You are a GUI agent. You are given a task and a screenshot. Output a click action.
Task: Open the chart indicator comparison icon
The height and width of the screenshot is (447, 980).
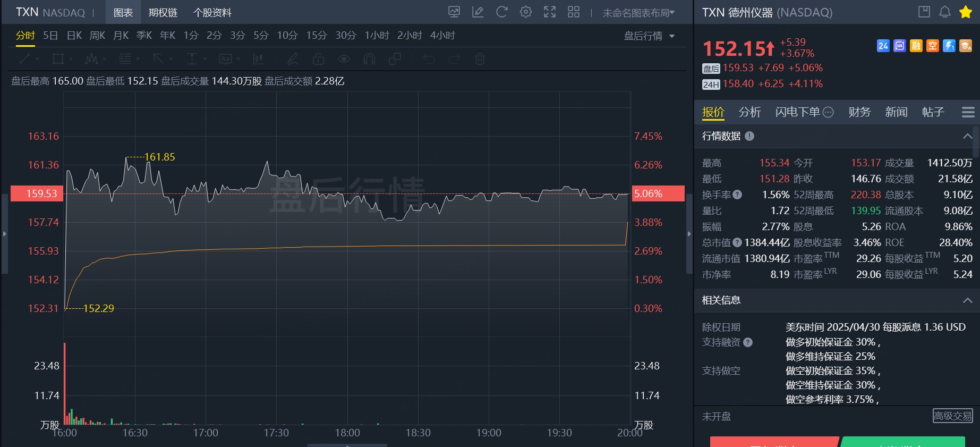click(454, 12)
